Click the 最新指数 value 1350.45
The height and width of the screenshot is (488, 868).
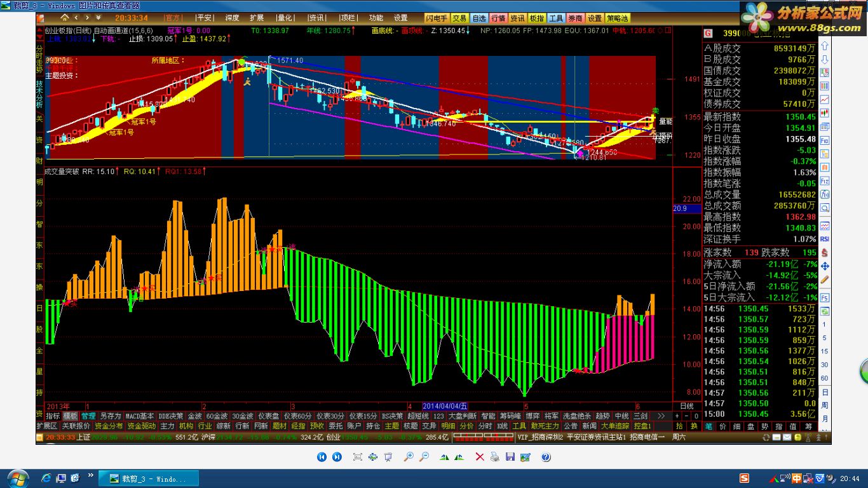tap(799, 117)
